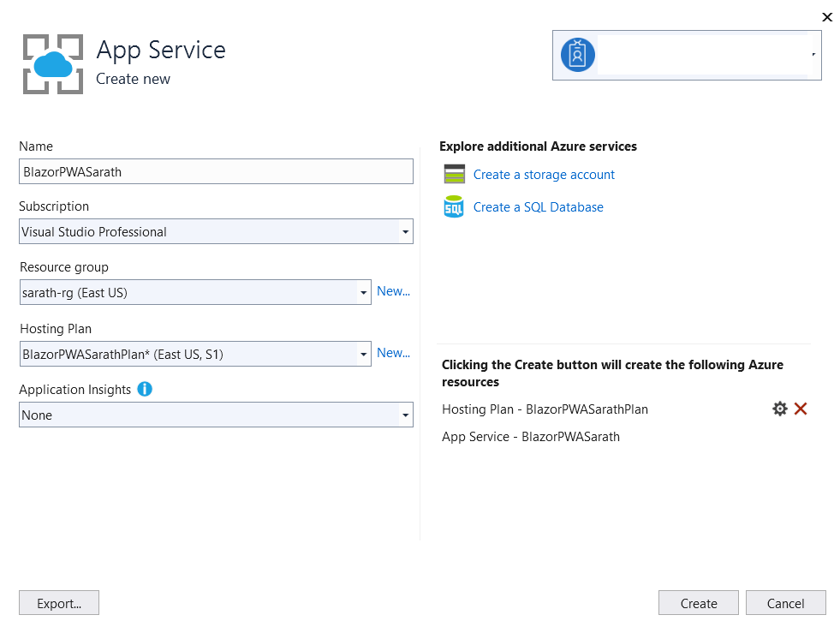The height and width of the screenshot is (627, 840).
Task: Expand the Application Insights dropdown
Action: (x=405, y=415)
